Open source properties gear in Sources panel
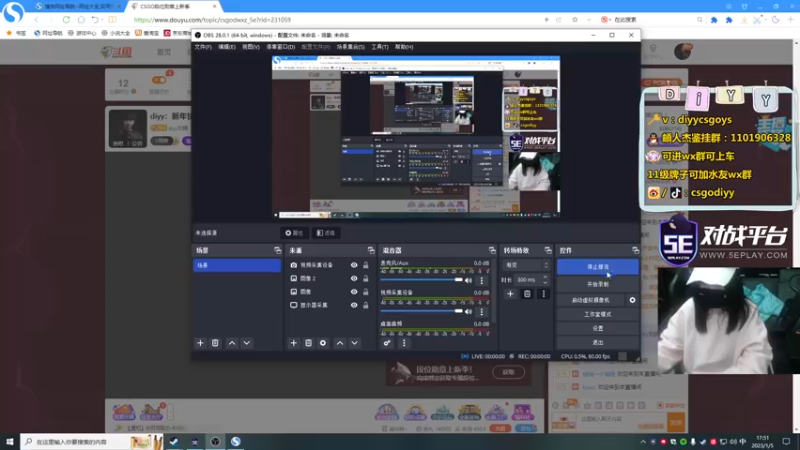Viewport: 800px width, 450px height. point(323,343)
